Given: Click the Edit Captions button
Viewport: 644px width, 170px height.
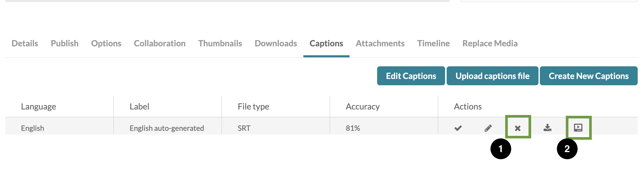Looking at the screenshot, I should 411,76.
